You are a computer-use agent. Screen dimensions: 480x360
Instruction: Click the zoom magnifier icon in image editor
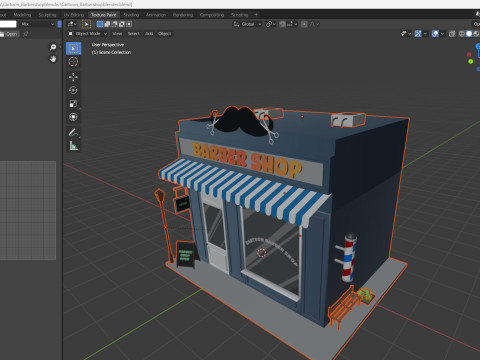point(53,47)
